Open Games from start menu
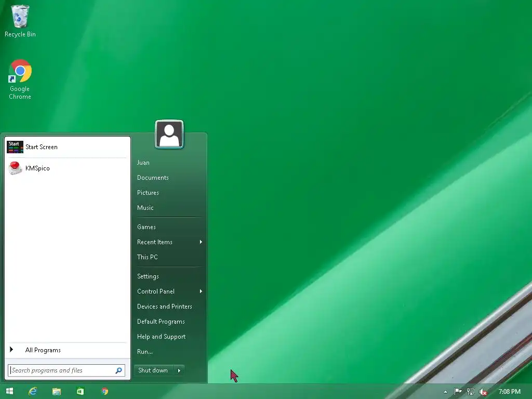Viewport: 532px width, 399px height. tap(146, 227)
